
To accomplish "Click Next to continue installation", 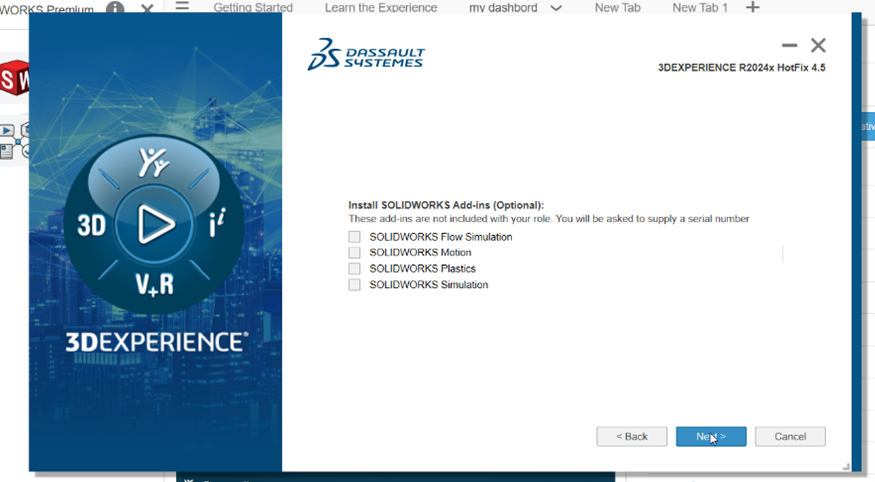I will (x=710, y=437).
